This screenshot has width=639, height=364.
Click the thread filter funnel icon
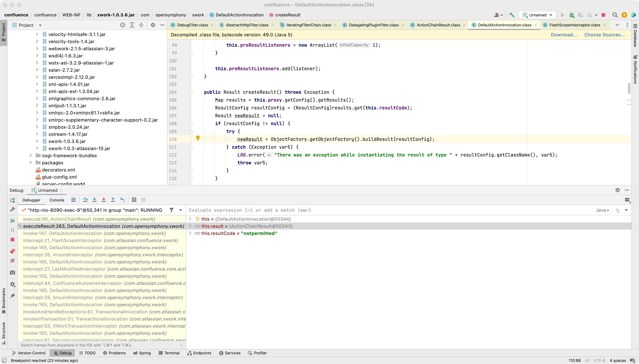pos(172,210)
